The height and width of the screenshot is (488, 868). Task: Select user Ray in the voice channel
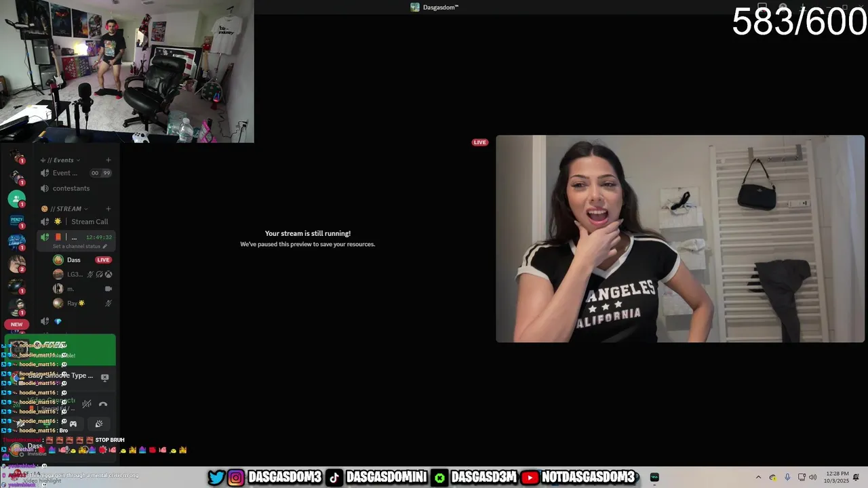[x=69, y=303]
